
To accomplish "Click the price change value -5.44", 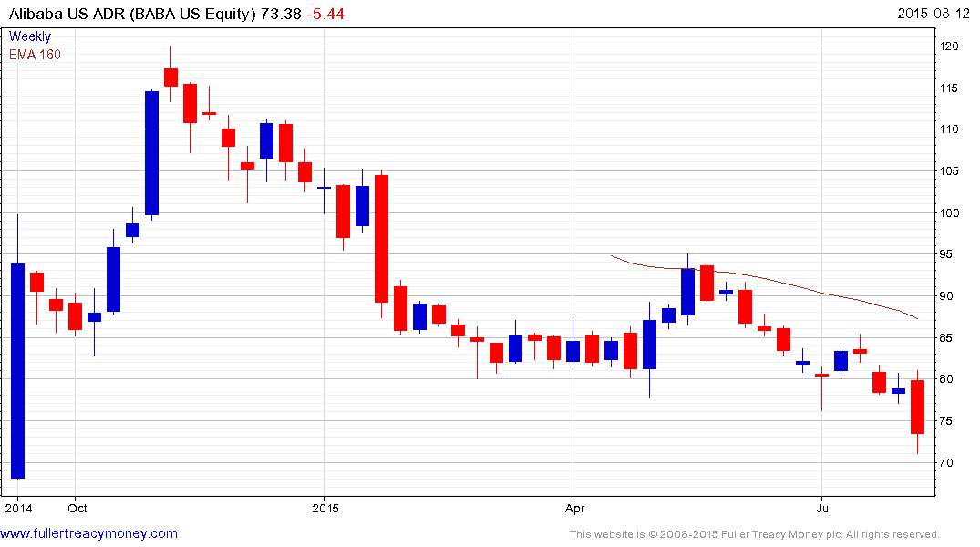I will point(325,14).
